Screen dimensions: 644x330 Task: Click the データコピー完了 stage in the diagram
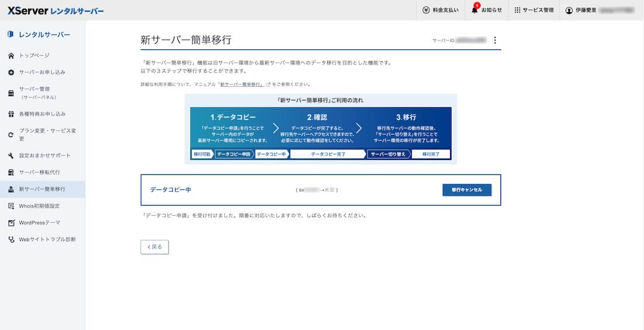tap(328, 155)
